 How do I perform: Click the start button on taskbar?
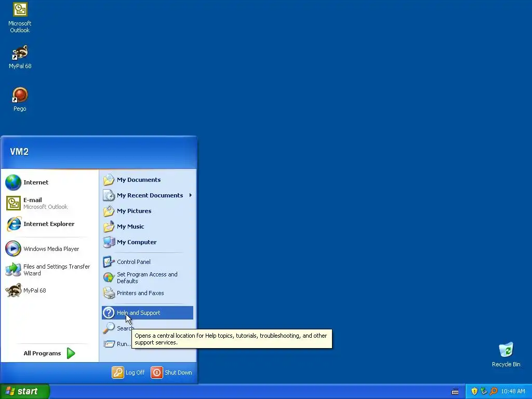pos(25,391)
